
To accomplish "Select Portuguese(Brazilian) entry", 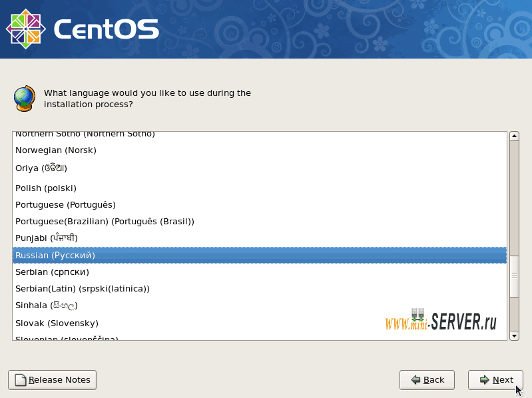I will [x=260, y=222].
